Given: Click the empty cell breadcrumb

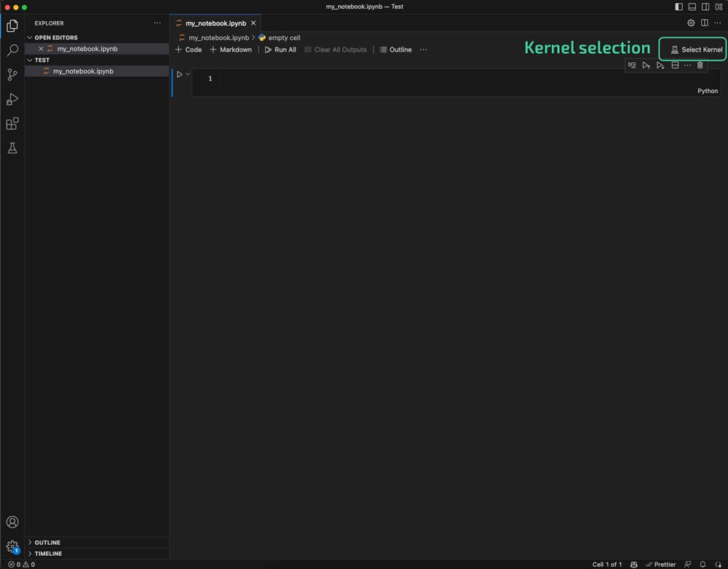Looking at the screenshot, I should click(280, 38).
